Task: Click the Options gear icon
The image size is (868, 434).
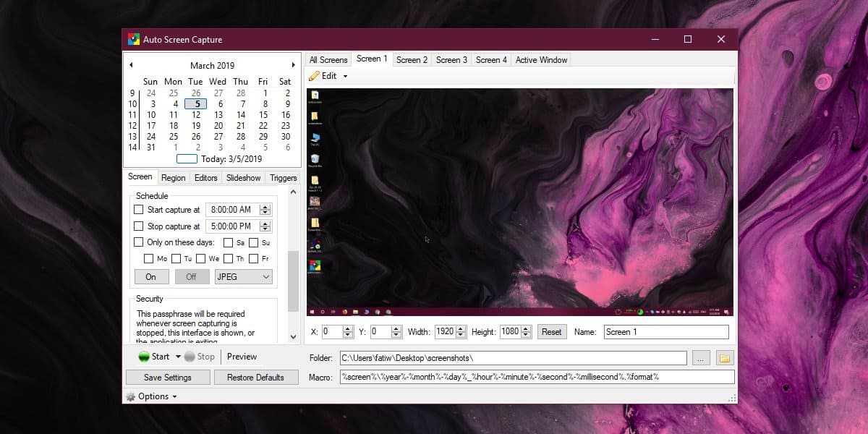Action: click(x=131, y=396)
